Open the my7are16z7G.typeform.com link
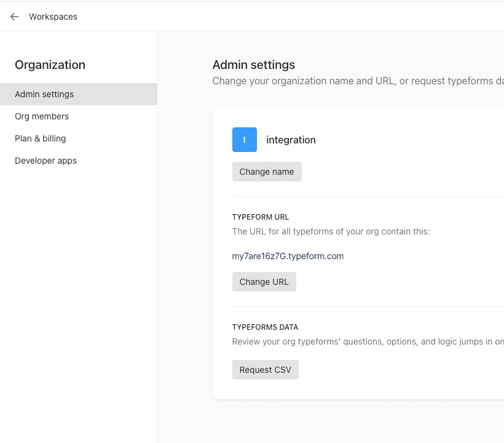 click(288, 256)
